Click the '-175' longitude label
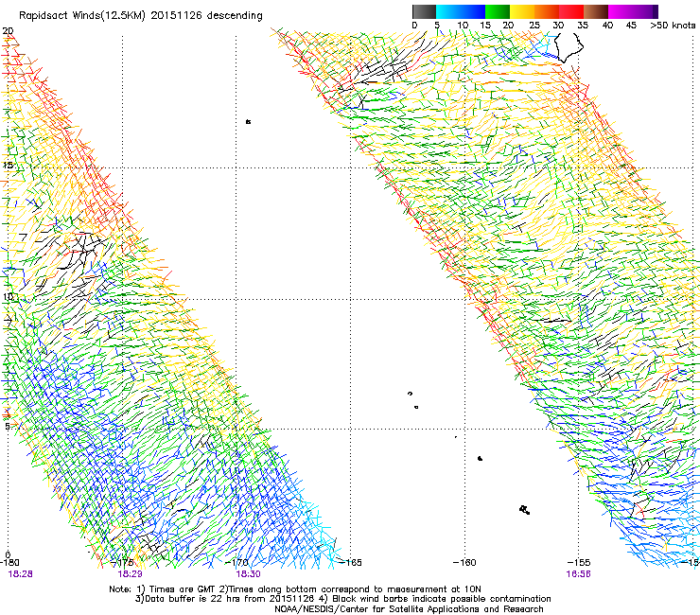 [122, 562]
